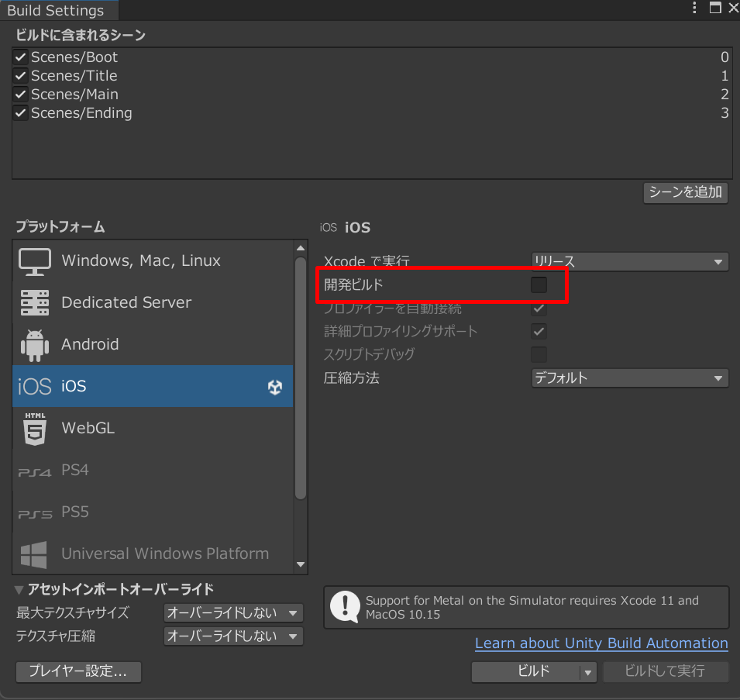This screenshot has height=700, width=740.
Task: Click the Universal Windows Platform logo
Action: [35, 554]
